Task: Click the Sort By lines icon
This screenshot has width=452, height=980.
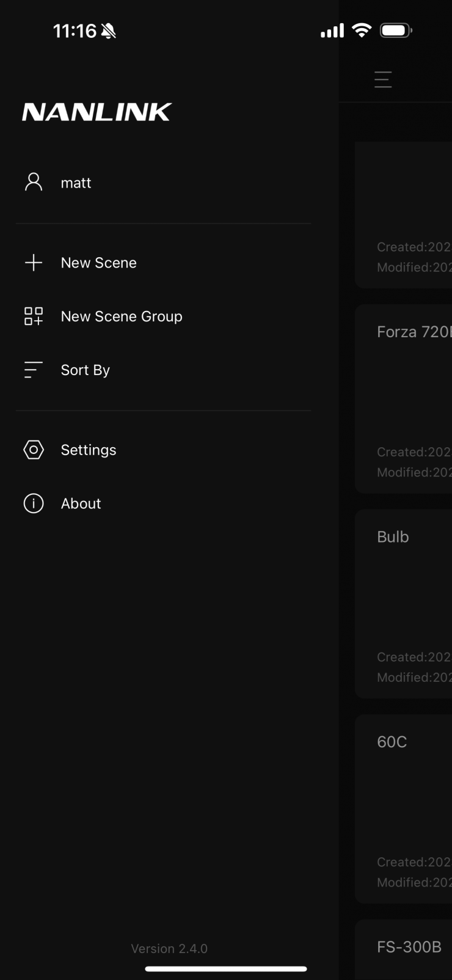Action: 34,370
